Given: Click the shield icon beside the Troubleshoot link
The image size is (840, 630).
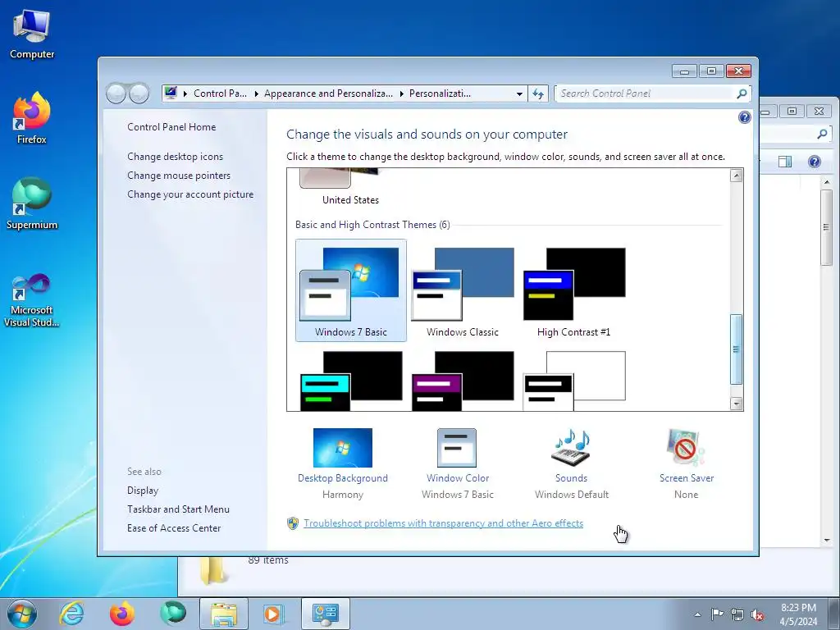Looking at the screenshot, I should pyautogui.click(x=293, y=523).
